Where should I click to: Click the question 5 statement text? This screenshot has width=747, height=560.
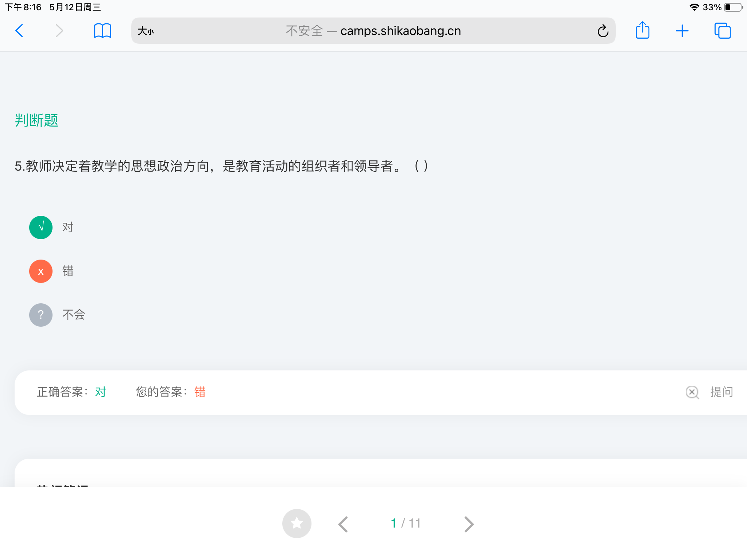[221, 166]
